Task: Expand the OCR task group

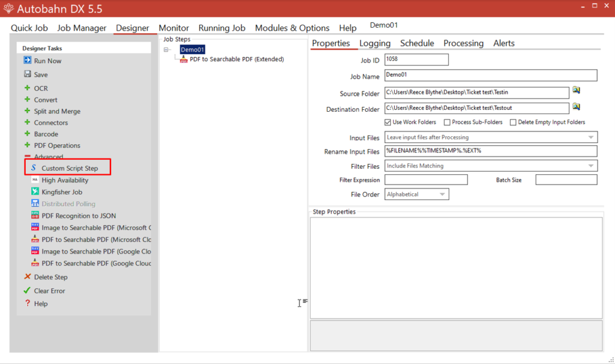Action: (27, 88)
